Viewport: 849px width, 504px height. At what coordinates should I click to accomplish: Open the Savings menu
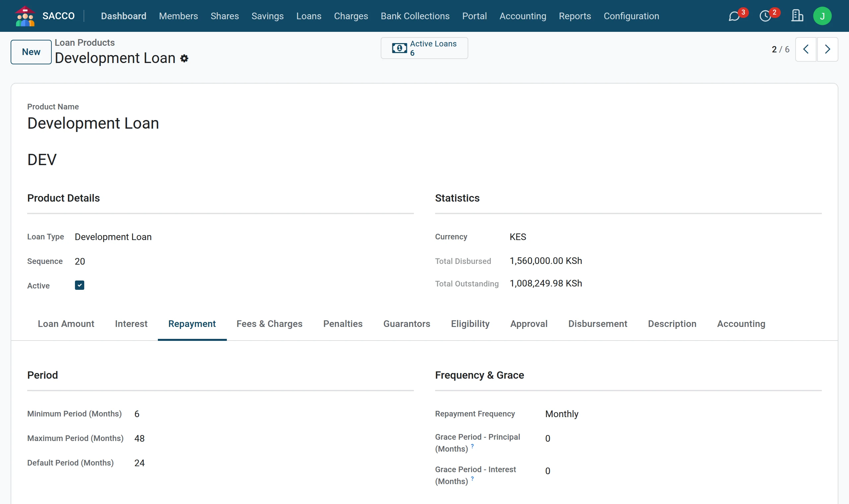[268, 16]
